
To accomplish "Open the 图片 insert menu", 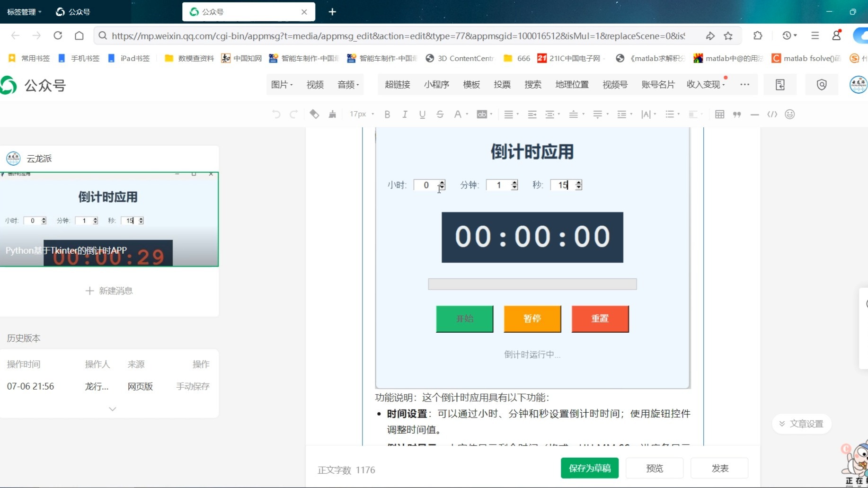I will 282,84.
